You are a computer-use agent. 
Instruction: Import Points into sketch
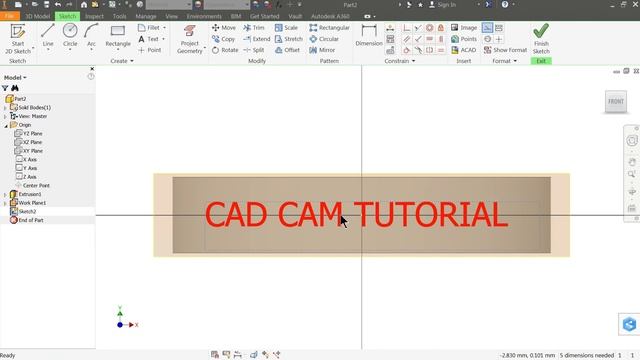tap(464, 39)
